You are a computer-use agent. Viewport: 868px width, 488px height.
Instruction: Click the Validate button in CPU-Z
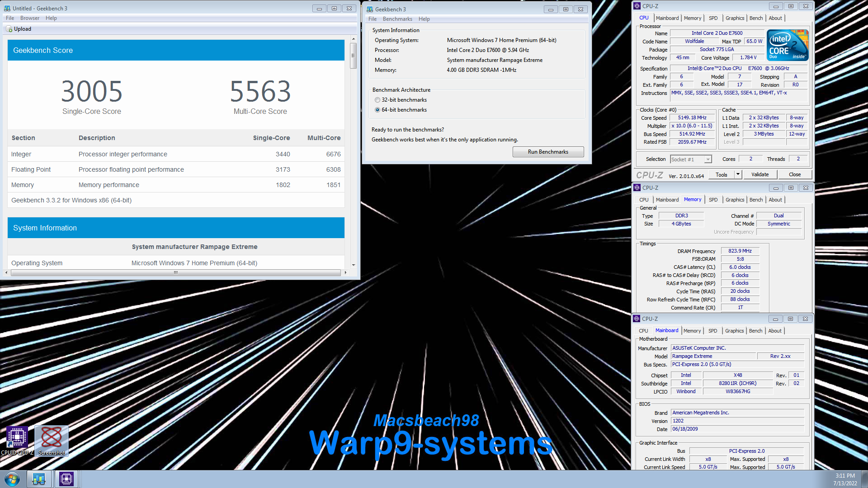click(x=760, y=174)
